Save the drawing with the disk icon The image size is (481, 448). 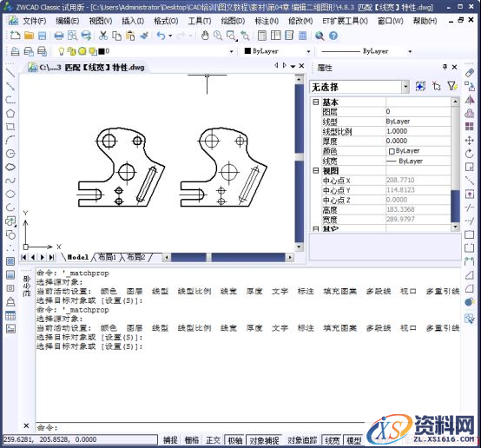coord(43,36)
